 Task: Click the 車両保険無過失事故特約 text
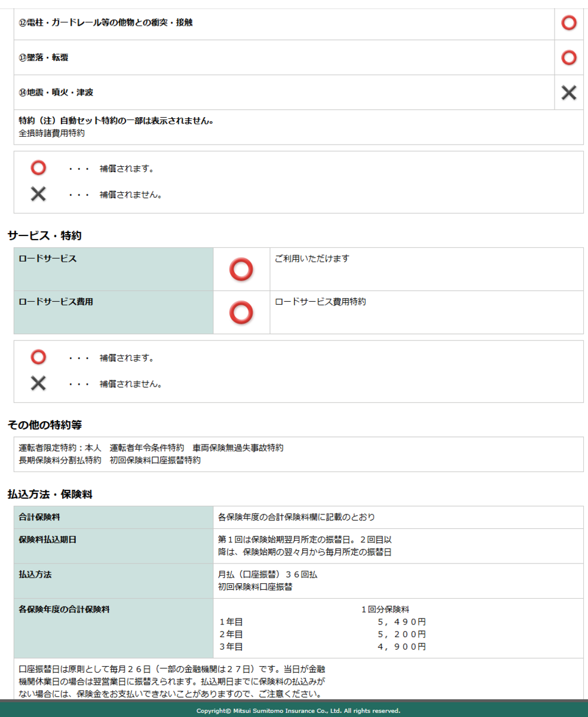pyautogui.click(x=238, y=448)
